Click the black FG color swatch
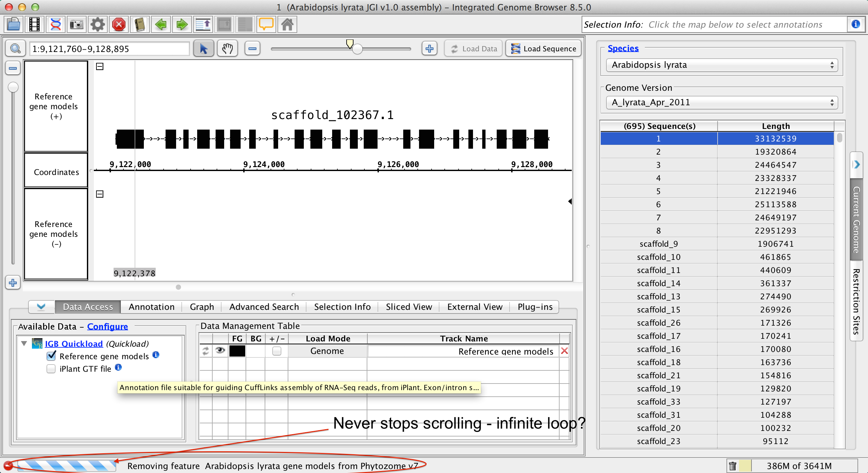868x473 pixels. point(237,351)
